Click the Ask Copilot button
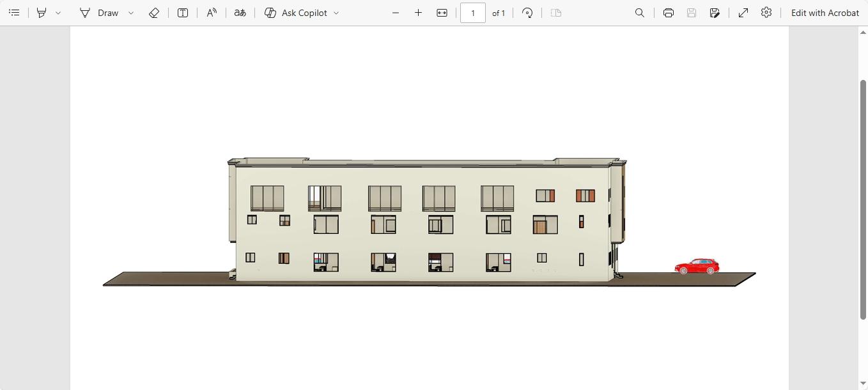This screenshot has height=390, width=868. tap(297, 13)
